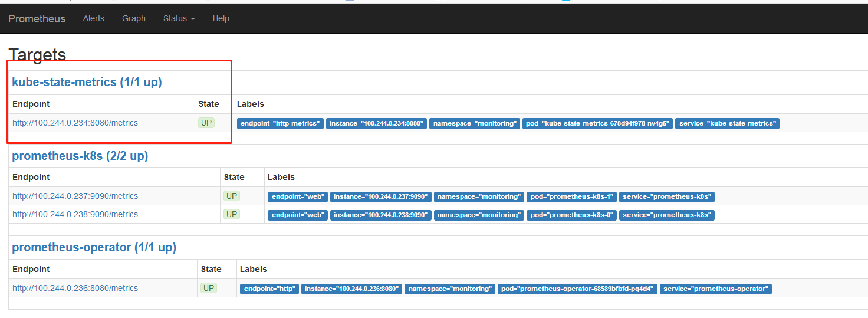This screenshot has height=318, width=868.
Task: Open the Status dropdown menu
Action: 179,18
